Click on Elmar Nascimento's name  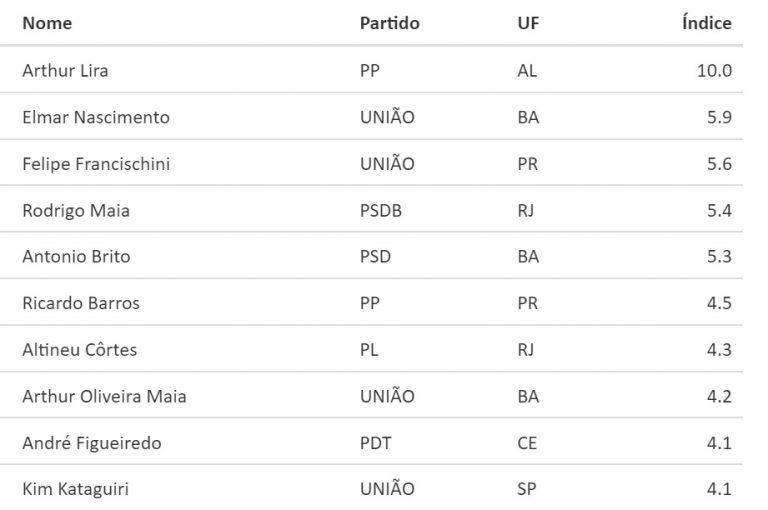96,117
